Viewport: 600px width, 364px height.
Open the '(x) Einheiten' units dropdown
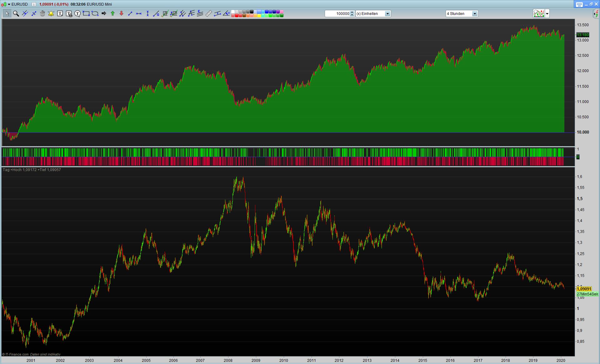coord(387,13)
